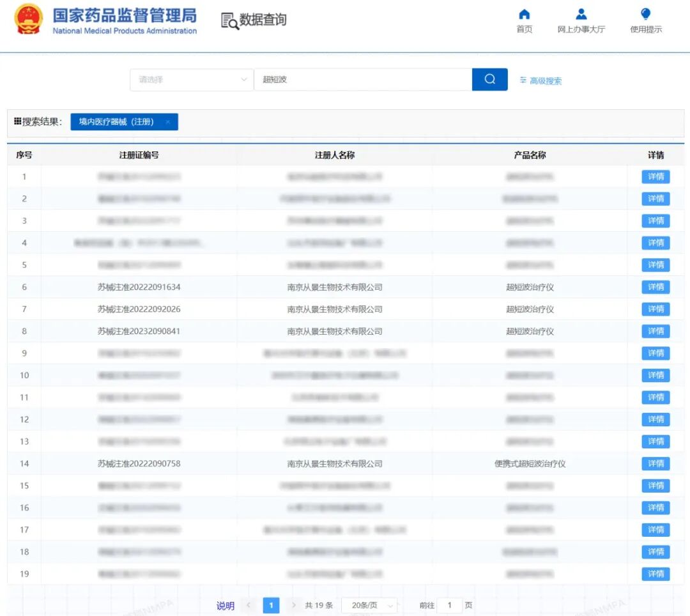The image size is (690, 616).
Task: Click the previous page arrow
Action: (249, 605)
